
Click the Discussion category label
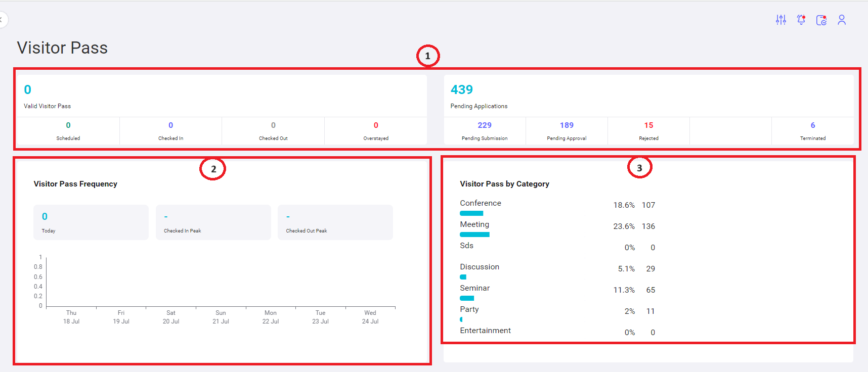(480, 267)
